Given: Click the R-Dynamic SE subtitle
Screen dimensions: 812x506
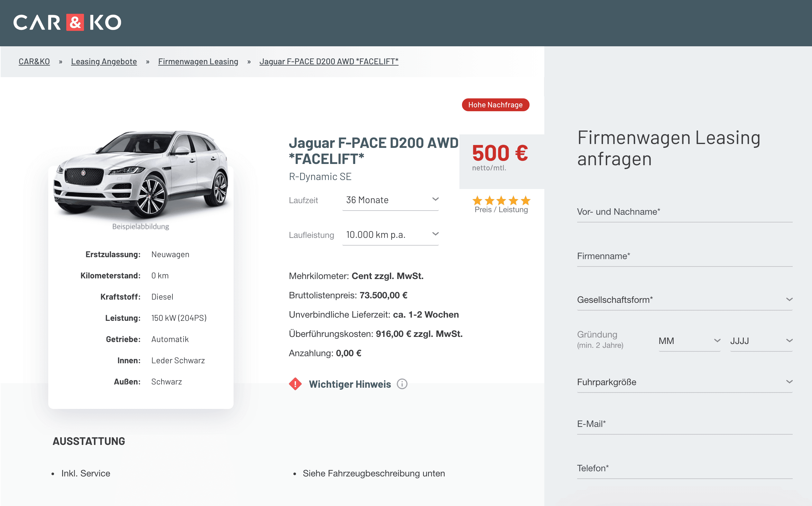Looking at the screenshot, I should coord(320,177).
